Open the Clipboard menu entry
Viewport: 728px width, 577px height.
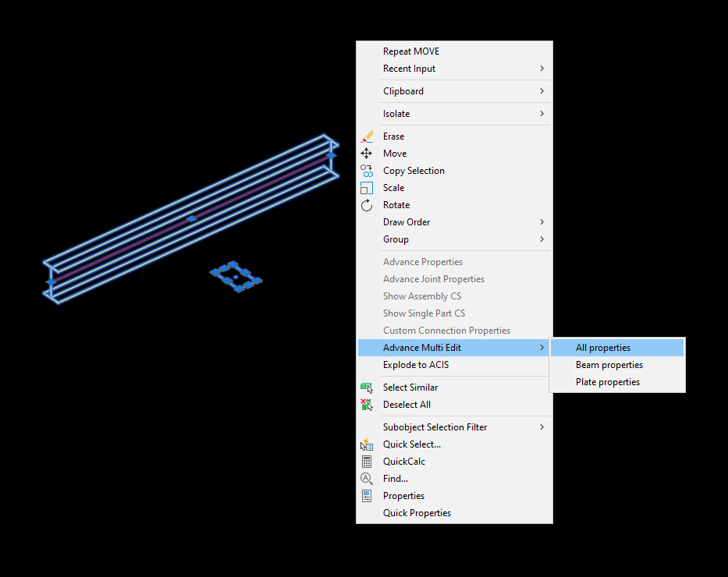(455, 91)
